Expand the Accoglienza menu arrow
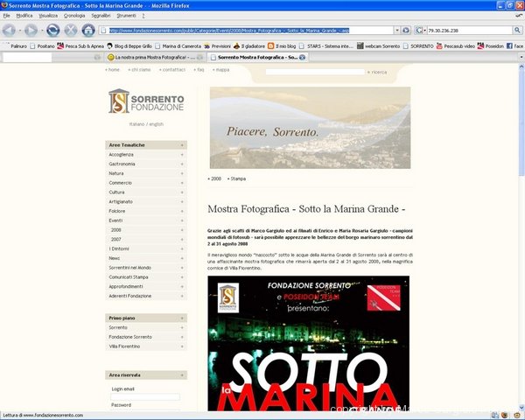Viewport: 525px width, 420px height. click(x=182, y=155)
